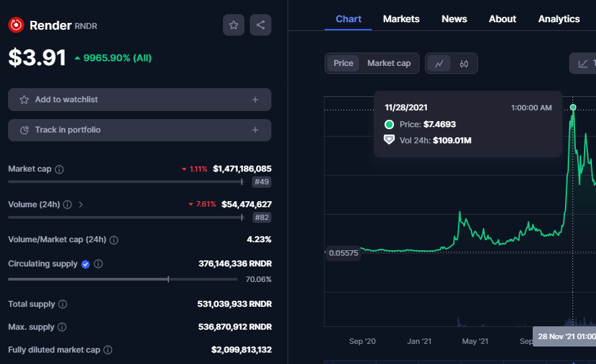Click the 531,039,933 RNDR total supply

pos(234,304)
